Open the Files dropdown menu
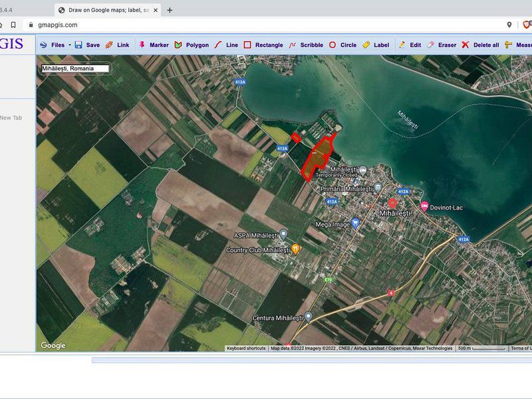This screenshot has width=532, height=399. [x=53, y=45]
